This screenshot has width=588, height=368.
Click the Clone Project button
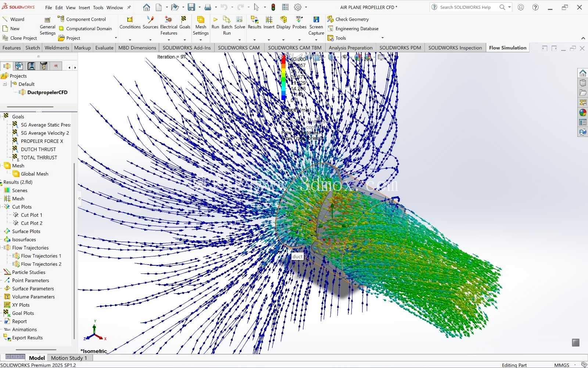tap(19, 38)
